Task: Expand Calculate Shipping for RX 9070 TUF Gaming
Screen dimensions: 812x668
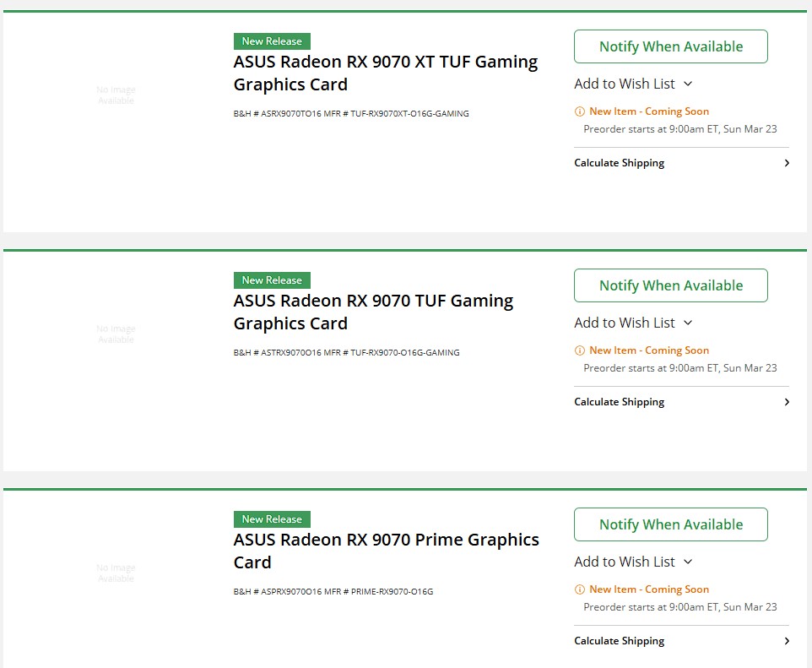Action: (x=681, y=402)
